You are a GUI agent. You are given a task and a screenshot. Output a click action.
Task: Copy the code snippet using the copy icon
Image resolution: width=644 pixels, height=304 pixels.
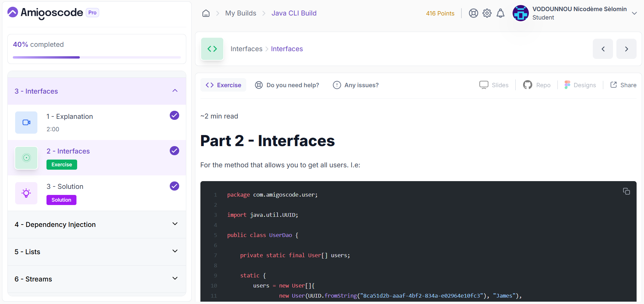[626, 191]
